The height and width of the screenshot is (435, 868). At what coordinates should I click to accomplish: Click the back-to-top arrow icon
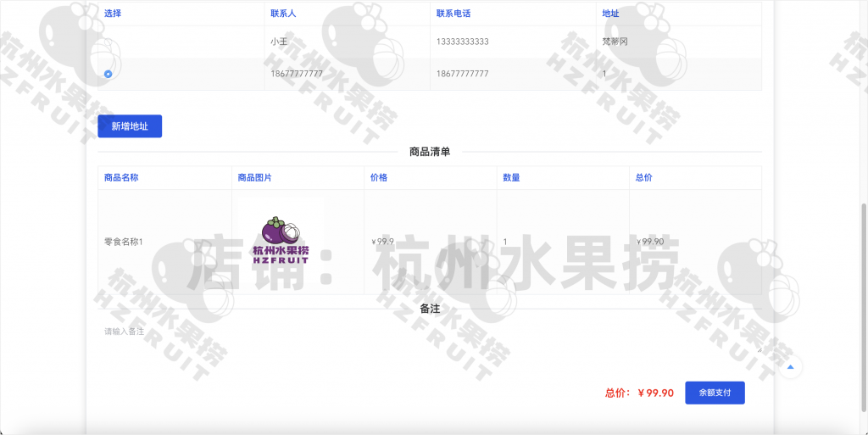[x=791, y=366]
